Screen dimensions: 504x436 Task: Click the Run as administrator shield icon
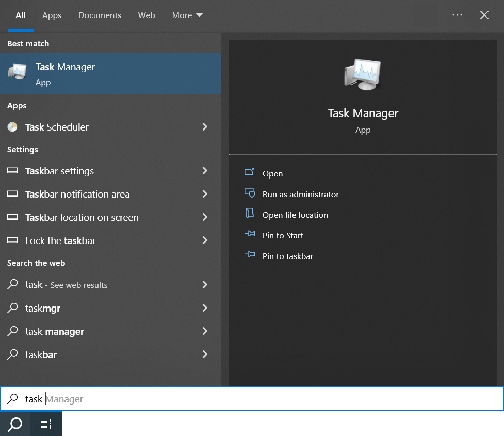250,193
